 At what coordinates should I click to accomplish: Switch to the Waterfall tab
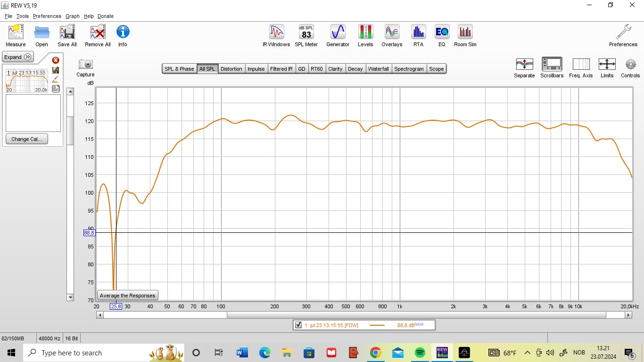click(378, 69)
